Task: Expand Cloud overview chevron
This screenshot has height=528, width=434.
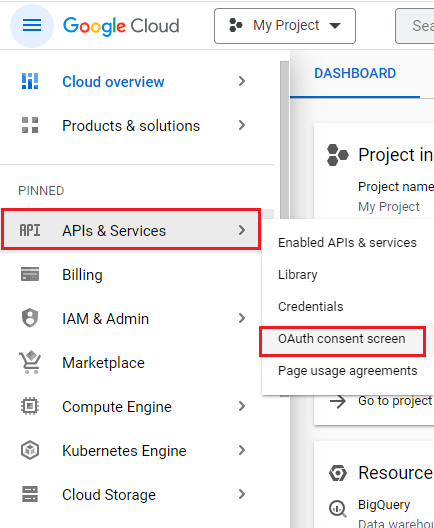Action: (242, 81)
